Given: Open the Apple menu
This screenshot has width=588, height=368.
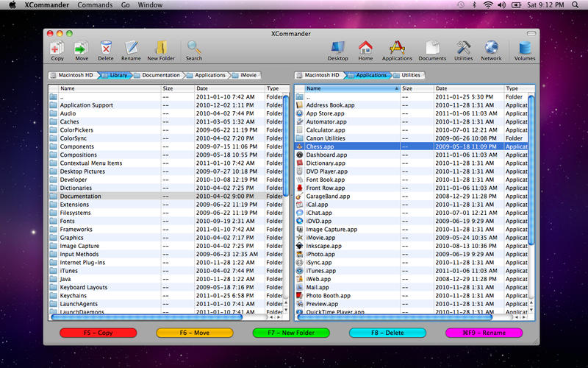Looking at the screenshot, I should pyautogui.click(x=12, y=5).
